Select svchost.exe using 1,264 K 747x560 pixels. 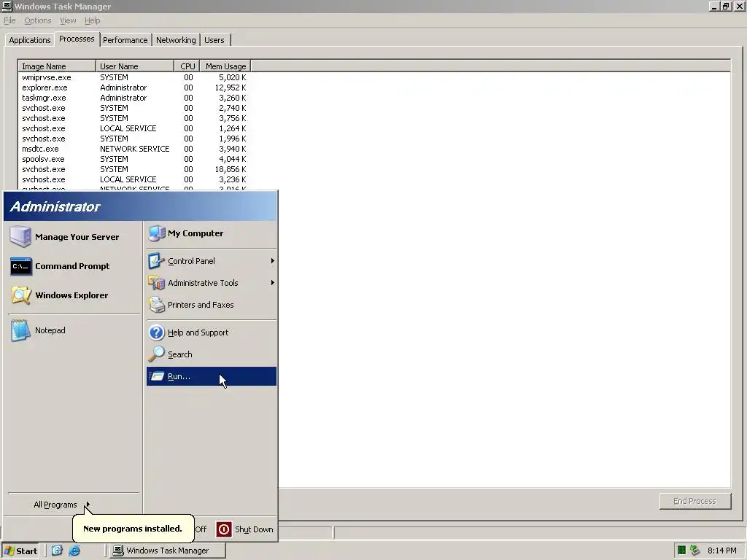[134, 128]
